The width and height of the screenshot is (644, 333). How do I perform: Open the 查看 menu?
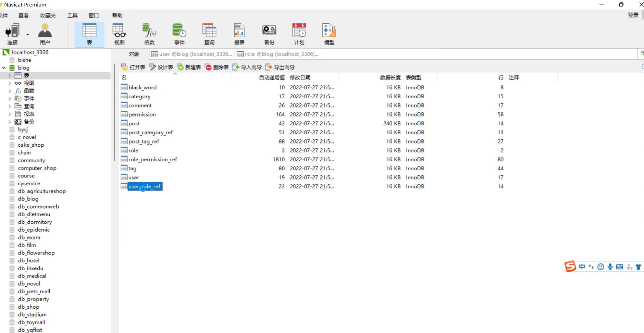pyautogui.click(x=24, y=15)
